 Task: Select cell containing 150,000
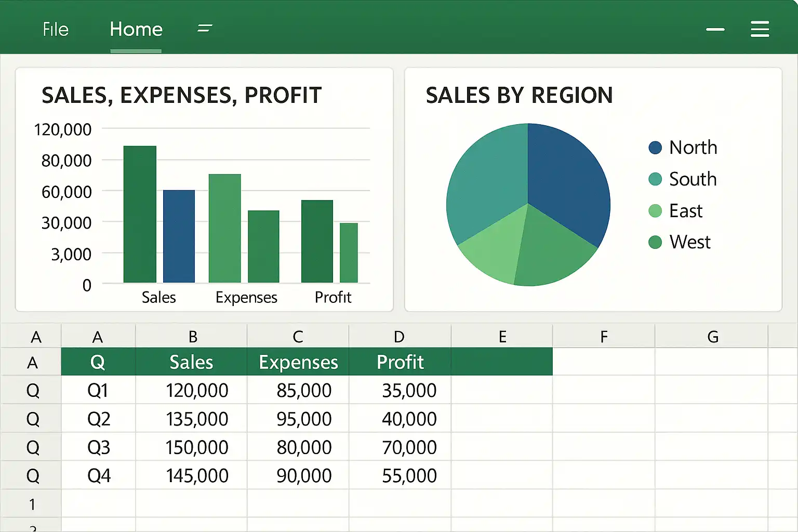tap(196, 447)
